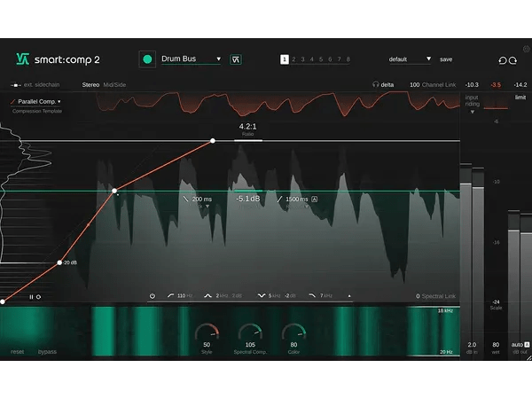Click the 1500 ms release value
This screenshot has height=399, width=532.
pos(297,199)
